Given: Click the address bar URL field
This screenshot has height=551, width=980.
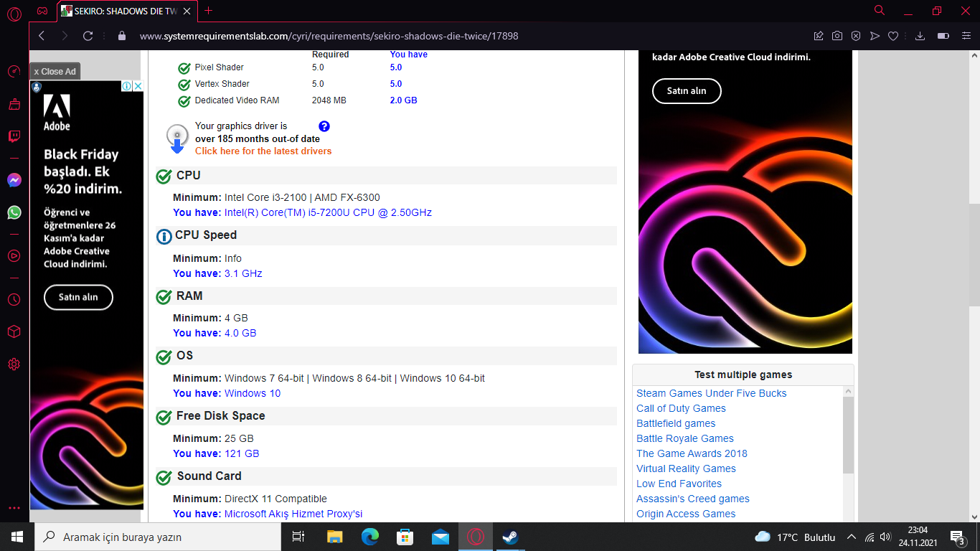Looking at the screenshot, I should 459,36.
